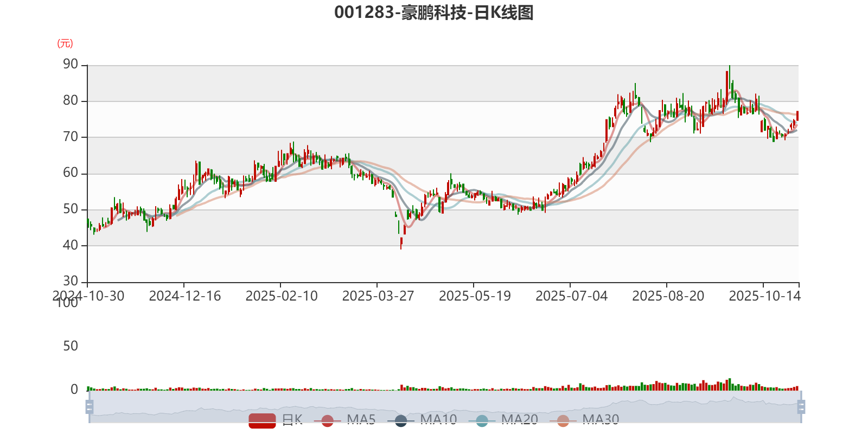868x434 pixels.
Task: Click the volume axis label 50
Action: tap(71, 346)
